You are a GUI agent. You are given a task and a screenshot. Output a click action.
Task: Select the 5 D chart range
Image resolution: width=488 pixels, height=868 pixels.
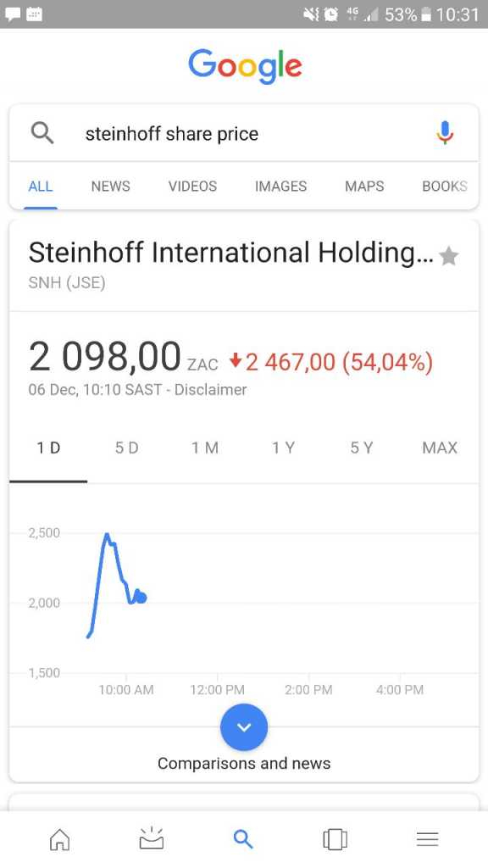[127, 448]
